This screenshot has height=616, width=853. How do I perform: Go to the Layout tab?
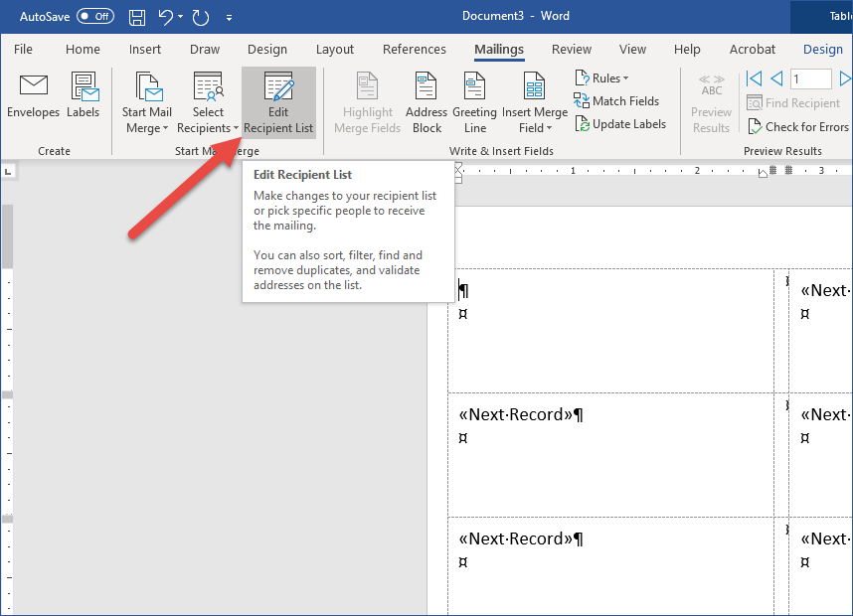335,49
